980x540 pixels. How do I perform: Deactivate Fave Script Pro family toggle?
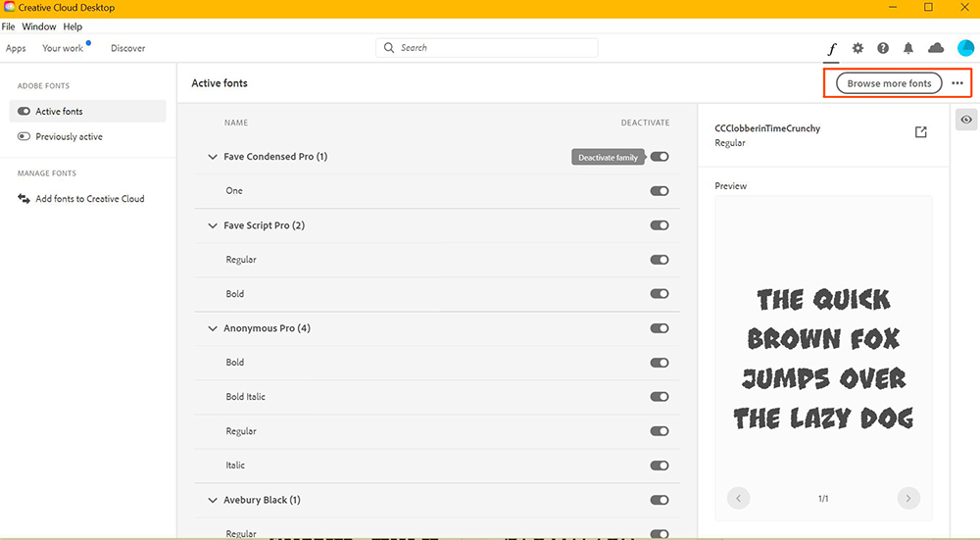coord(660,225)
